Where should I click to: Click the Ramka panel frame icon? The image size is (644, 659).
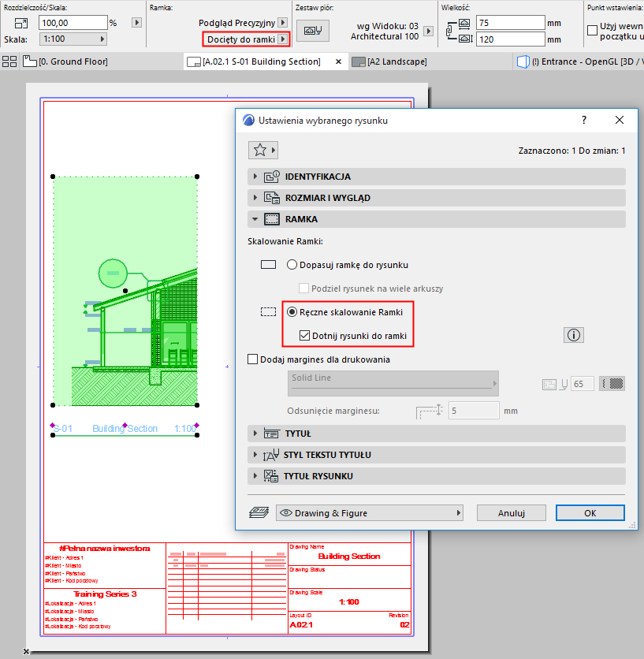click(x=272, y=219)
